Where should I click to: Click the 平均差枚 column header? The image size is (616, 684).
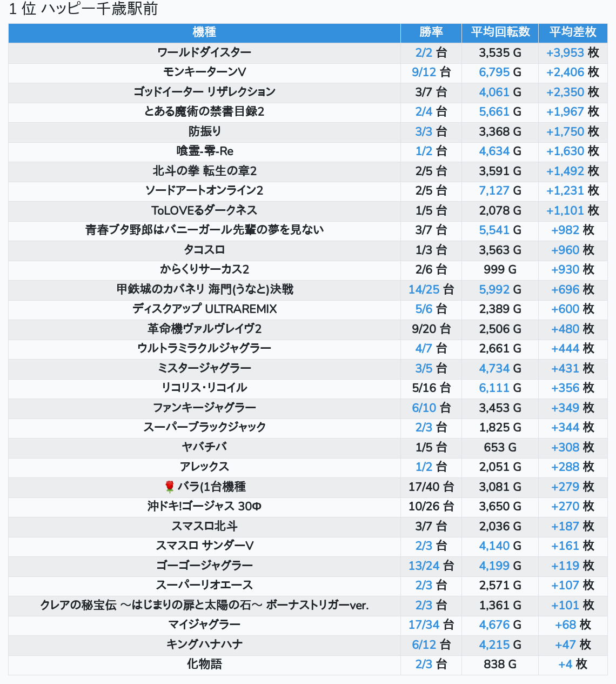click(573, 32)
